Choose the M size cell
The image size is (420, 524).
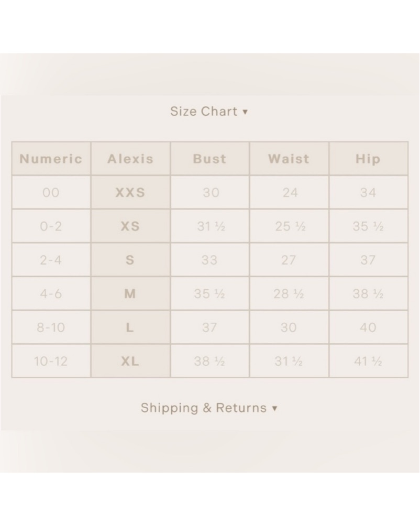click(130, 294)
